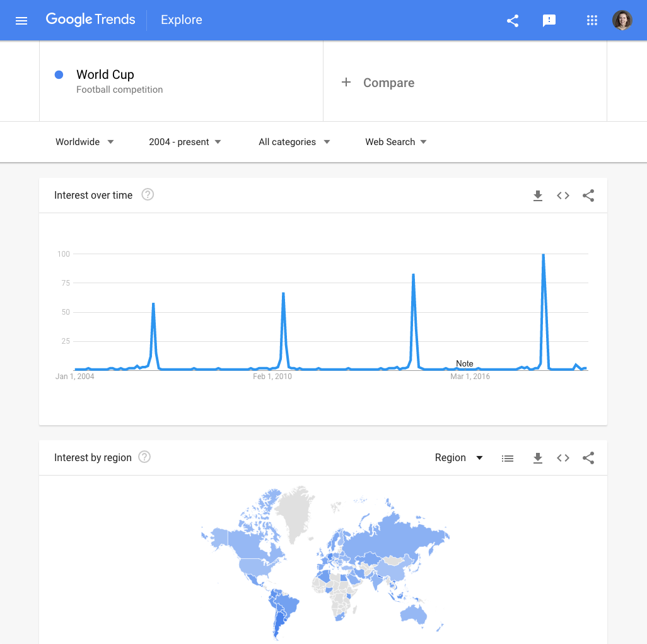Image resolution: width=647 pixels, height=644 pixels.
Task: Open the Web Search type dropdown
Action: 396,142
